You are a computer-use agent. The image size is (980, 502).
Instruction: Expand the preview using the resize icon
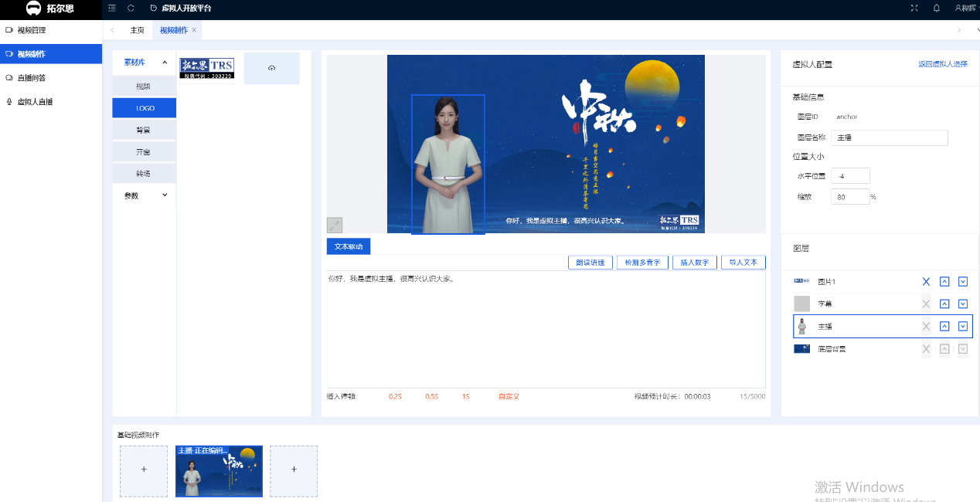(x=334, y=225)
